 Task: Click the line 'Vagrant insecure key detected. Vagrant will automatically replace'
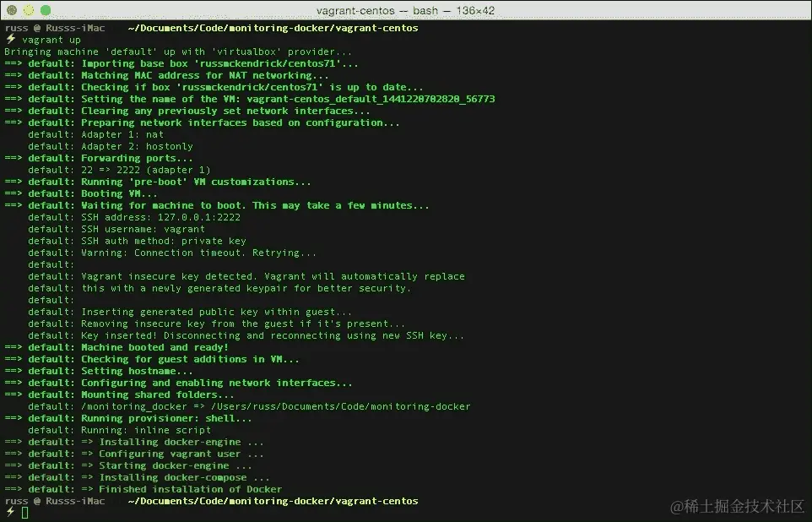pyautogui.click(x=273, y=277)
